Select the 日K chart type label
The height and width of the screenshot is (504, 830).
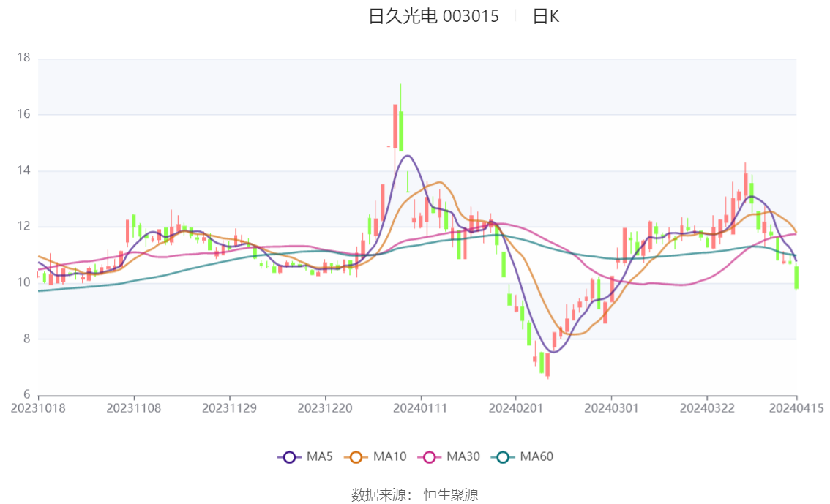point(546,17)
